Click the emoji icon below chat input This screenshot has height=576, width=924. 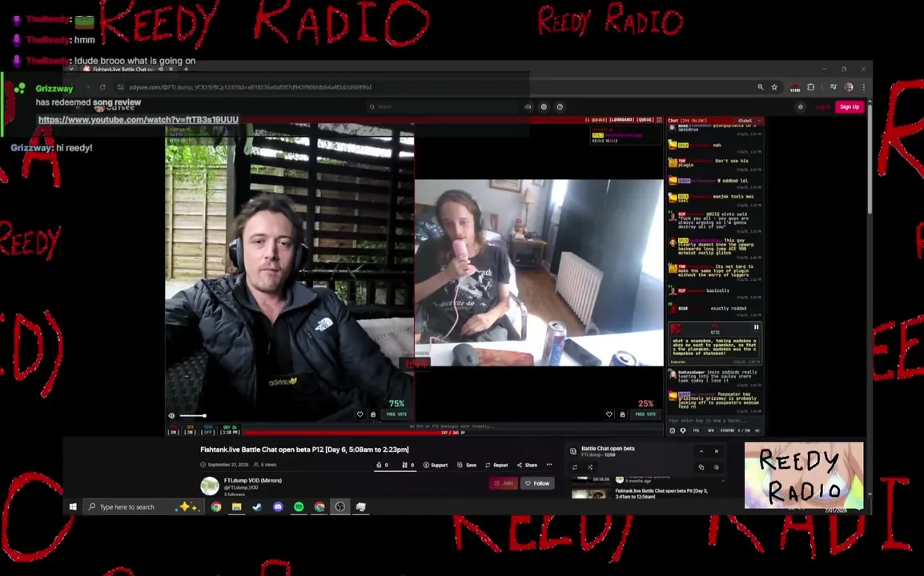click(673, 430)
